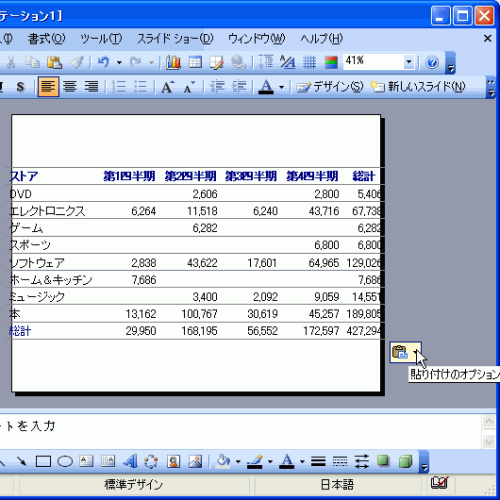Screen dimensions: 500x500
Task: Open the ツール menu
Action: pyautogui.click(x=101, y=39)
